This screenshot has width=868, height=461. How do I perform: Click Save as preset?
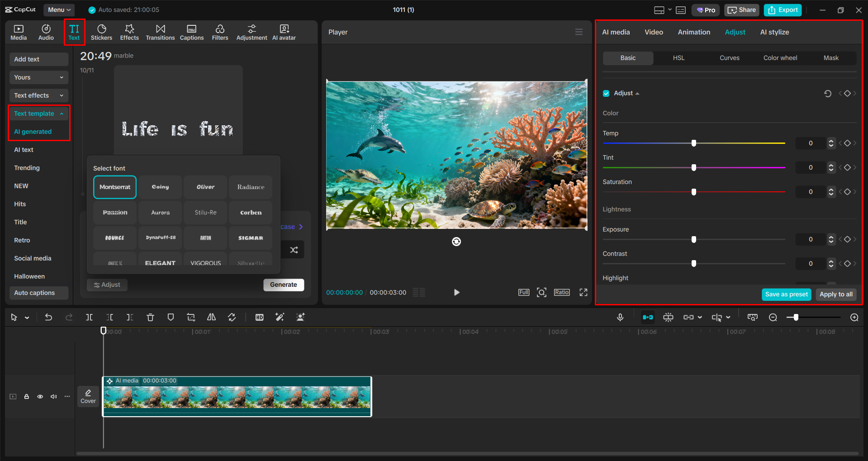click(x=786, y=294)
